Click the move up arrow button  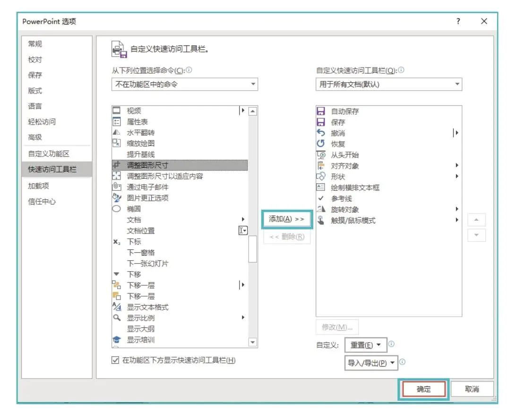point(476,220)
